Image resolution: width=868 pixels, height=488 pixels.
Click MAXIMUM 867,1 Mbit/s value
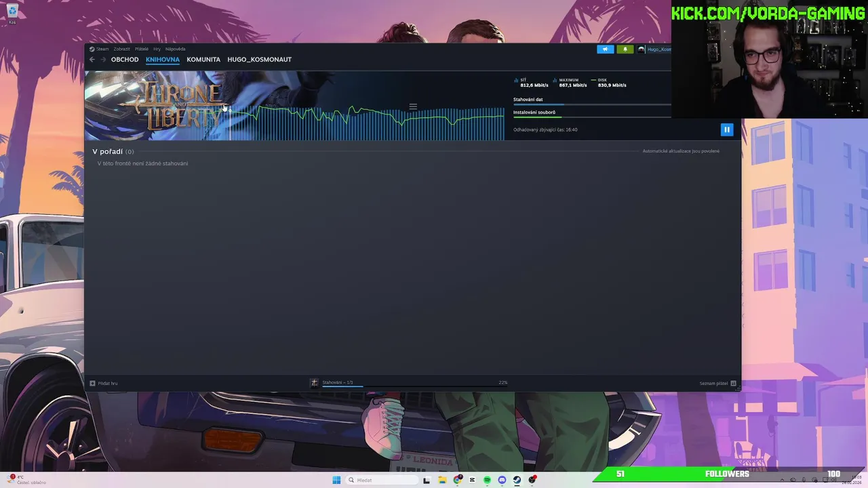point(573,85)
